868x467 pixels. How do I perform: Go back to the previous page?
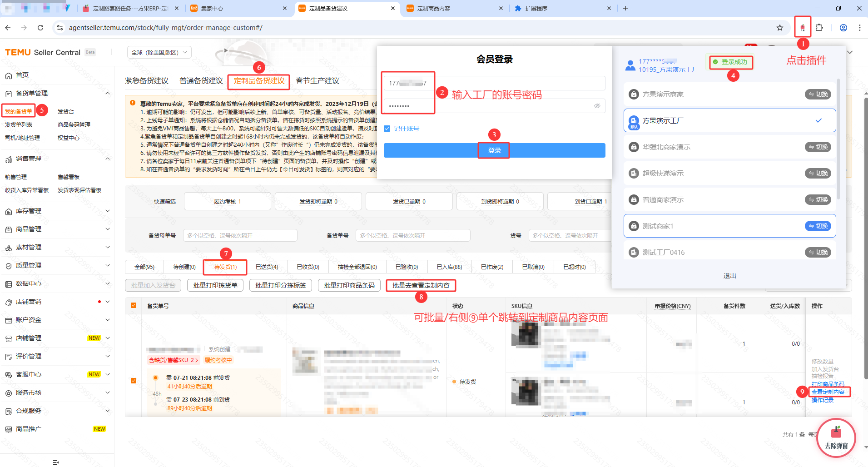pyautogui.click(x=8, y=28)
